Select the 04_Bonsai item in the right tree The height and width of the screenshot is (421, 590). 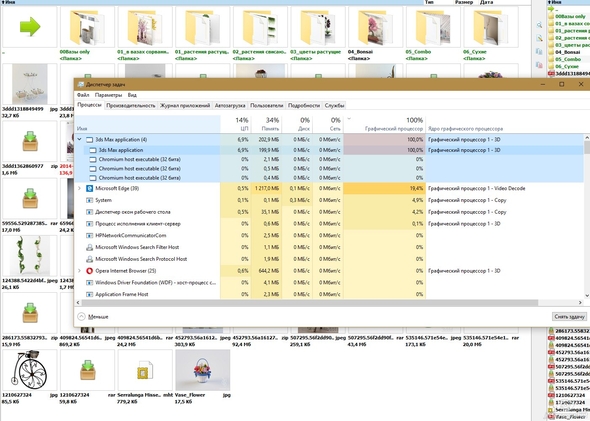[x=563, y=52]
